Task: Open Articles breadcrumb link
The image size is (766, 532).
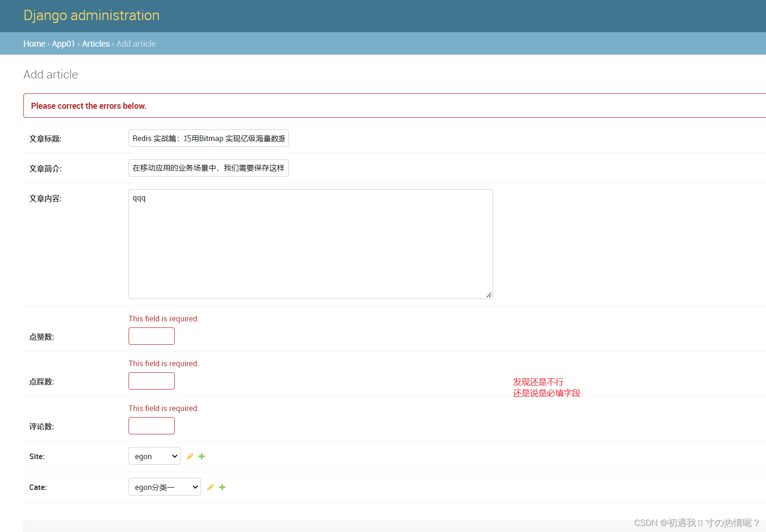Action: (96, 43)
